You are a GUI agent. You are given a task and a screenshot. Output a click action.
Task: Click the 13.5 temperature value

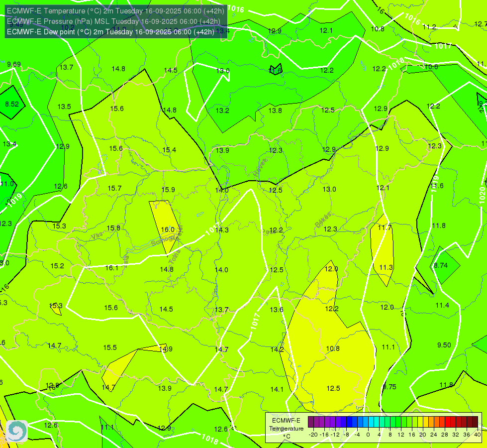(x=64, y=107)
